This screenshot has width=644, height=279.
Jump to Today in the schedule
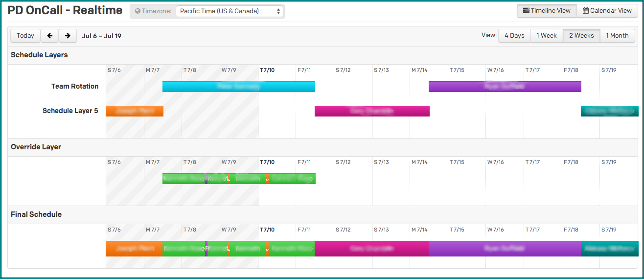[x=25, y=36]
